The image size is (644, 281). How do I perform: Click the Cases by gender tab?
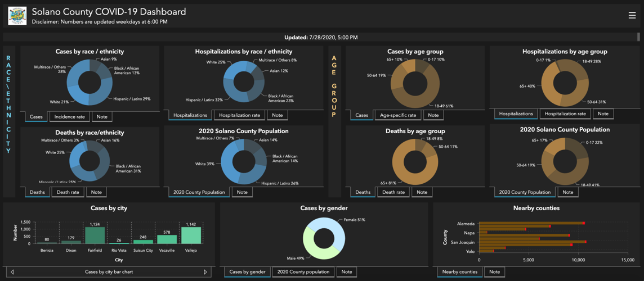coord(247,272)
